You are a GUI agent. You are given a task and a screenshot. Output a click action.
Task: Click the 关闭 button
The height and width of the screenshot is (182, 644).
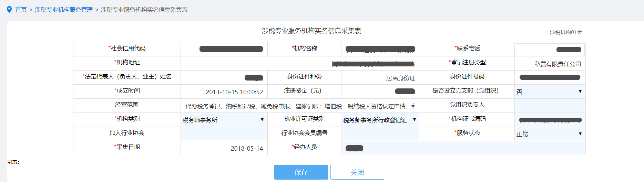pos(357,172)
